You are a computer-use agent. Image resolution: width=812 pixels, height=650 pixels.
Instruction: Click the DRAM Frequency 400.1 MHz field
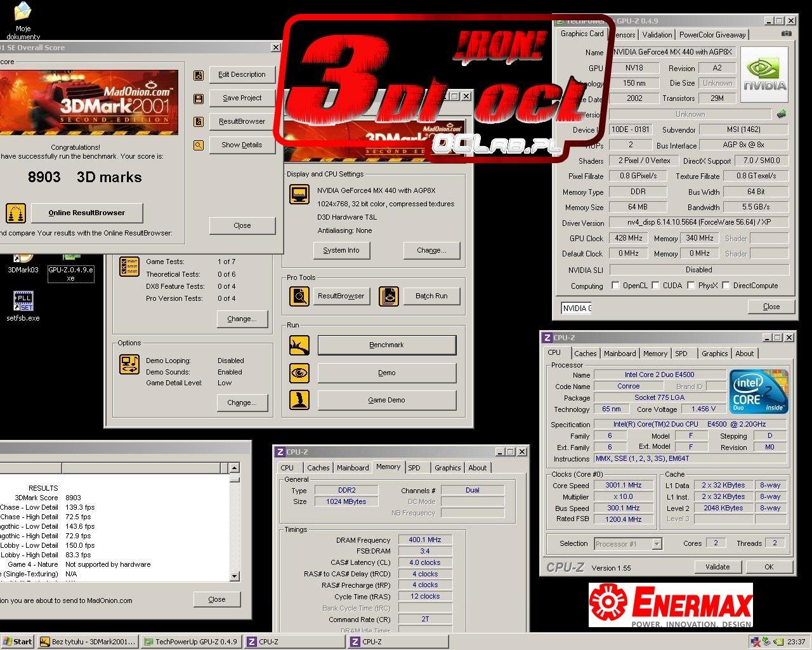[x=424, y=540]
